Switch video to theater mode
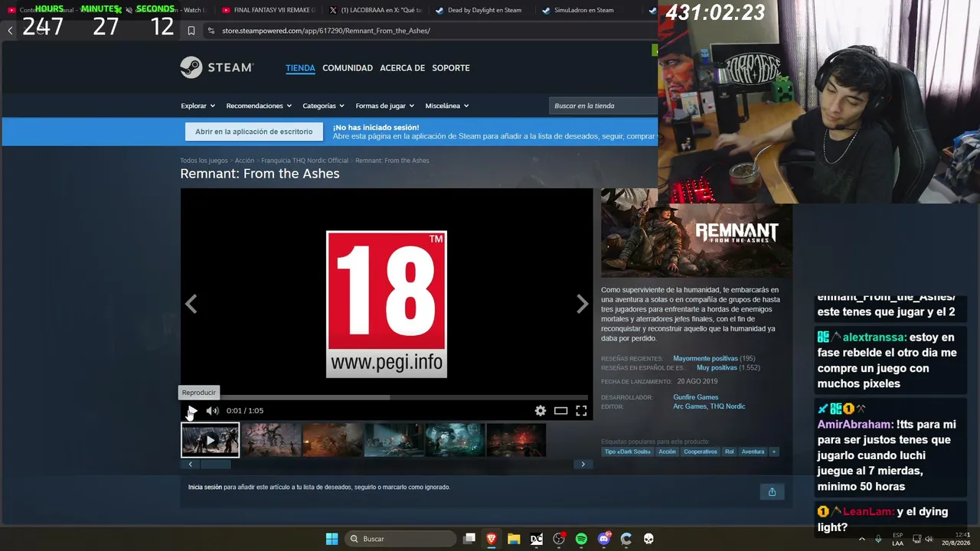This screenshot has height=551, width=980. pyautogui.click(x=560, y=411)
